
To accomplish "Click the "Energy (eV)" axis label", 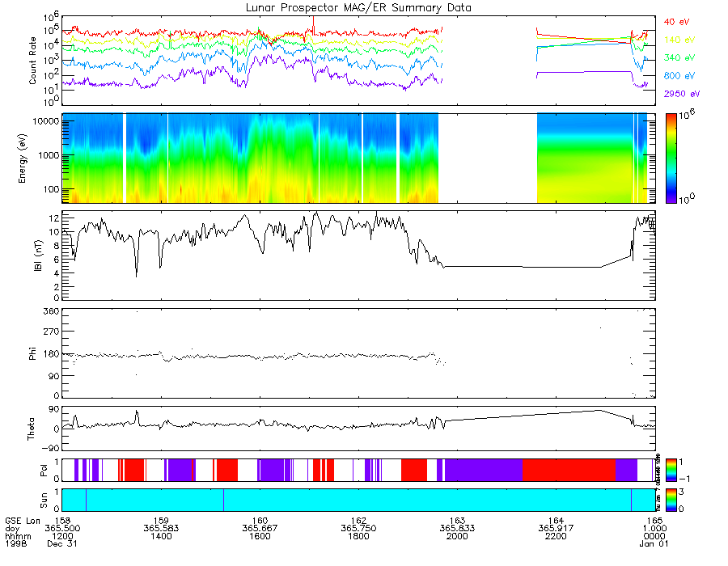I will click(x=23, y=158).
